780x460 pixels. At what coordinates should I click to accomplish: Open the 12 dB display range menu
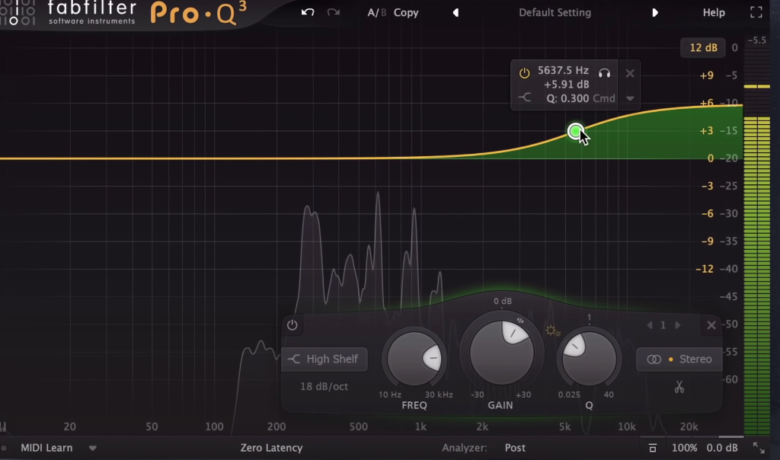[703, 48]
